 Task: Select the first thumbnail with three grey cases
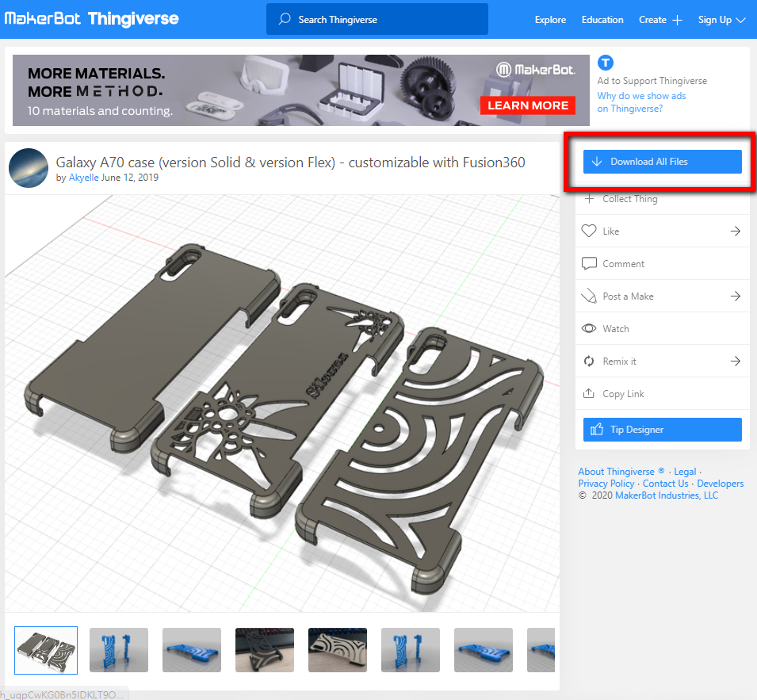(x=46, y=650)
